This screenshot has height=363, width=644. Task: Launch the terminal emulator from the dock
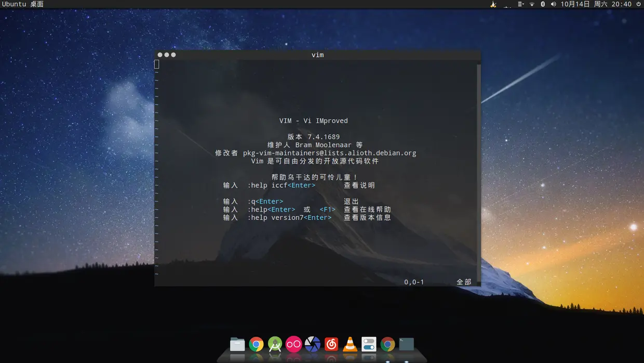pos(406,344)
